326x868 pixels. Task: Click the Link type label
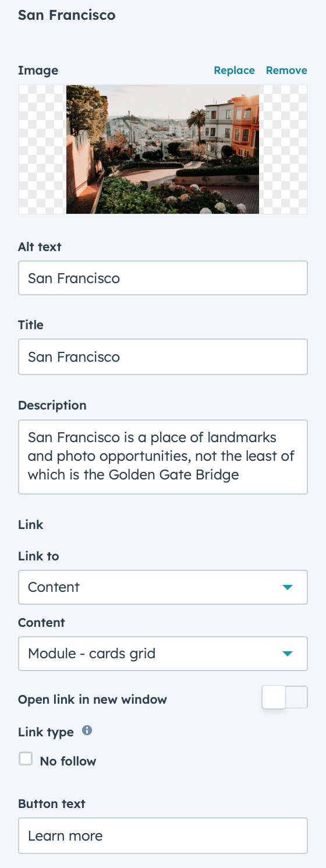click(x=46, y=732)
